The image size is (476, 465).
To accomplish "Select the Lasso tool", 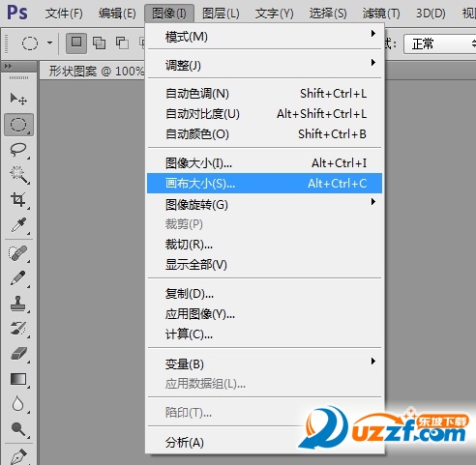I will pyautogui.click(x=18, y=150).
